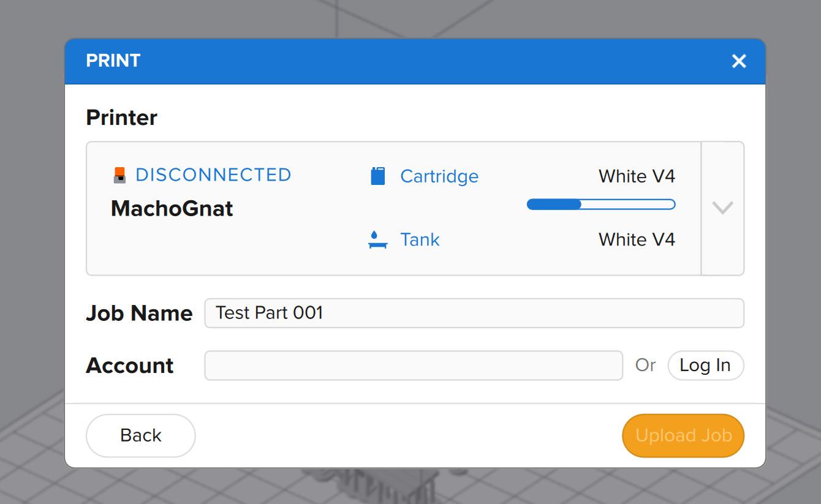The image size is (821, 504).
Task: Click the cartridge White V4 value
Action: [637, 176]
